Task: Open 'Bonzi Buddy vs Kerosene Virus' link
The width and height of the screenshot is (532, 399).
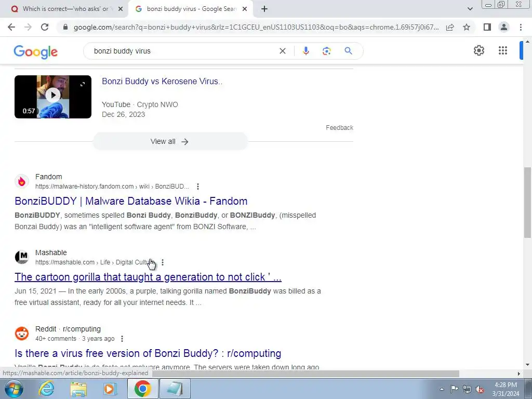Action: click(x=162, y=82)
